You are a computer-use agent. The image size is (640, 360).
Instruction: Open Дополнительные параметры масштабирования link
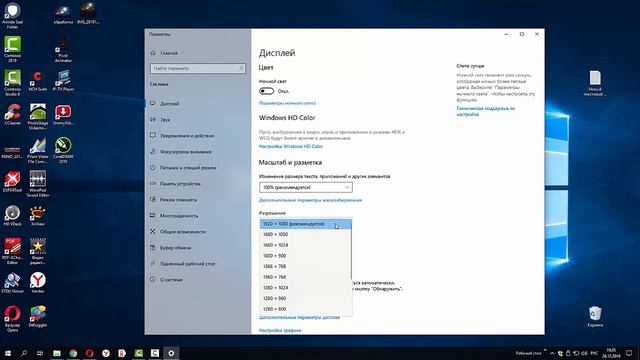[x=310, y=200]
